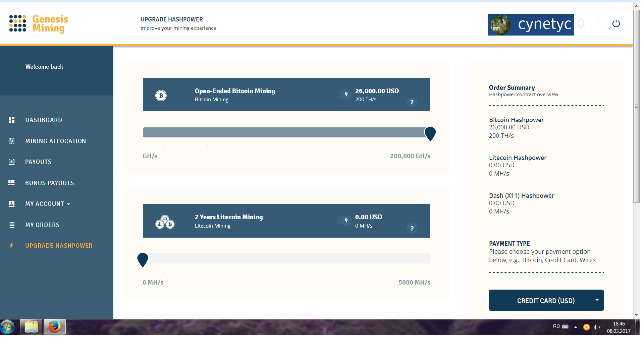644x362 pixels.
Task: Click the page vertical scrollbar
Action: pos(636,106)
